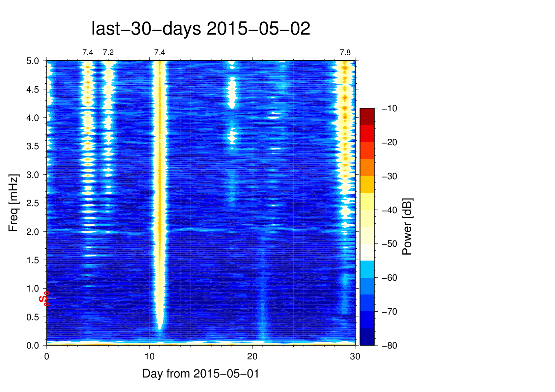Screen dimensions: 555x392
Task: Click the 7.2 magnitude label above the plot
Action: pos(108,52)
